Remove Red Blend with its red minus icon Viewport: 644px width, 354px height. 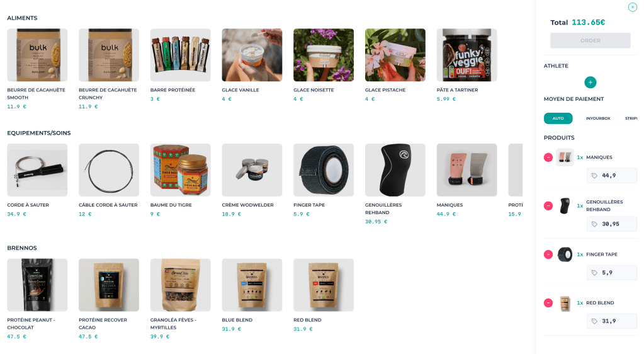[548, 303]
